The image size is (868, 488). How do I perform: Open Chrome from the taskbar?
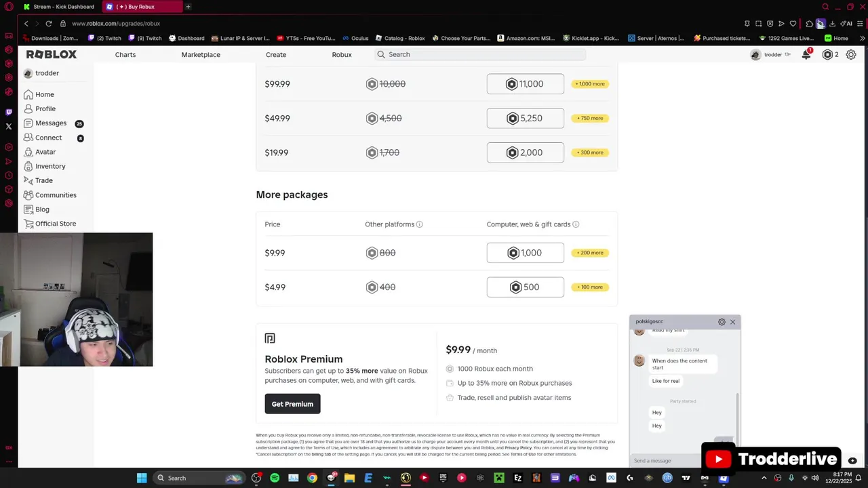312,478
